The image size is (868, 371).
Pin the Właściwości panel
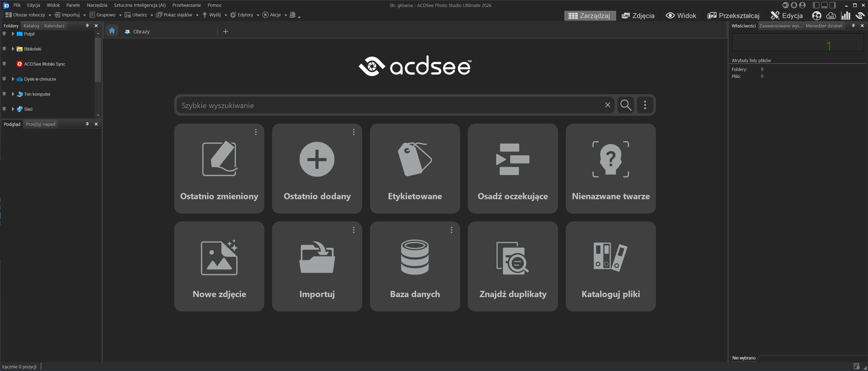[853, 26]
